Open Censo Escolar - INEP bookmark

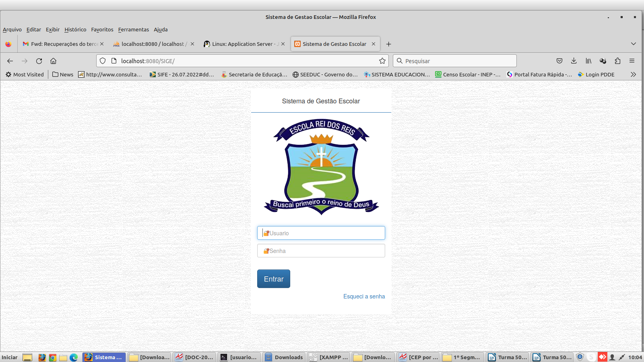click(x=468, y=74)
